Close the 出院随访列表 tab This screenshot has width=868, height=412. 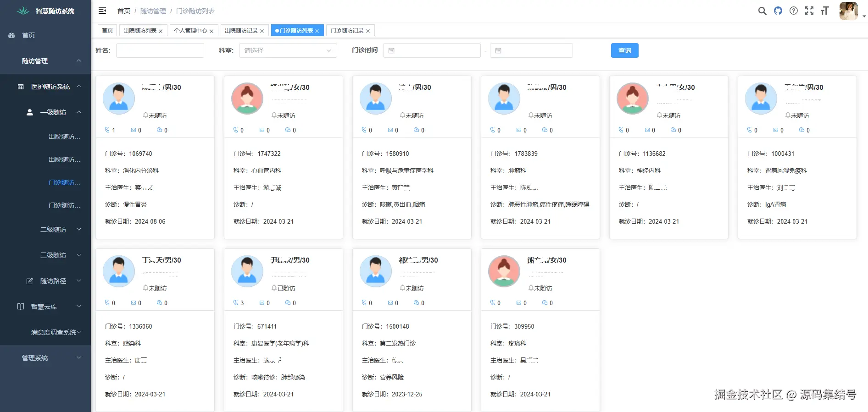[x=161, y=31]
